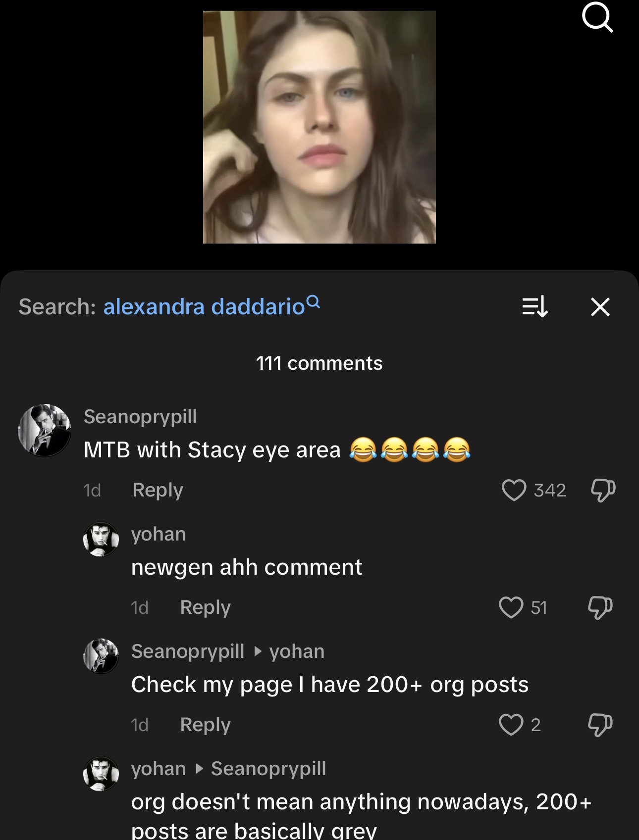639x840 pixels.
Task: Like yohan's newgen ahh comment
Action: tap(511, 607)
